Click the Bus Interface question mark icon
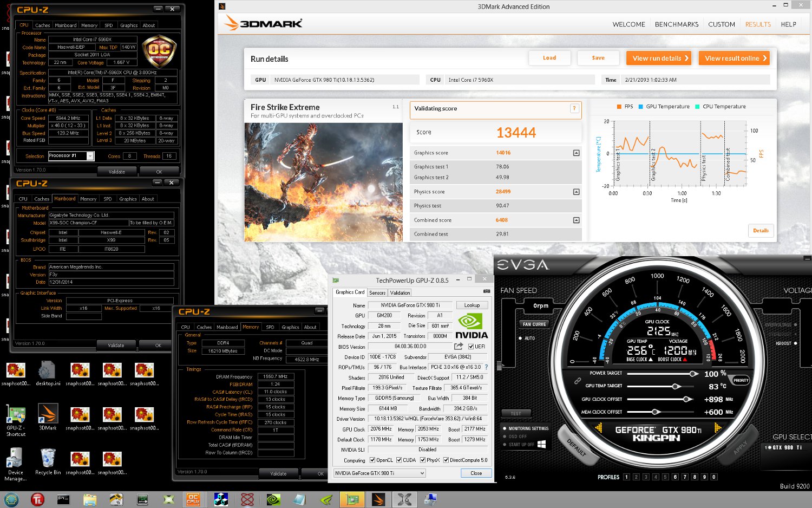This screenshot has height=508, width=812. click(x=486, y=367)
